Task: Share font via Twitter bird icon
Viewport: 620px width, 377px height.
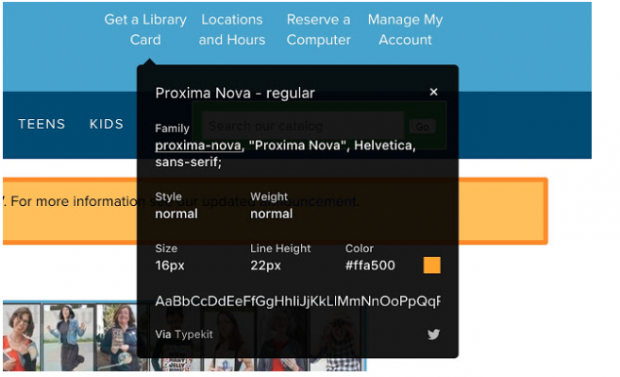Action: pos(433,334)
